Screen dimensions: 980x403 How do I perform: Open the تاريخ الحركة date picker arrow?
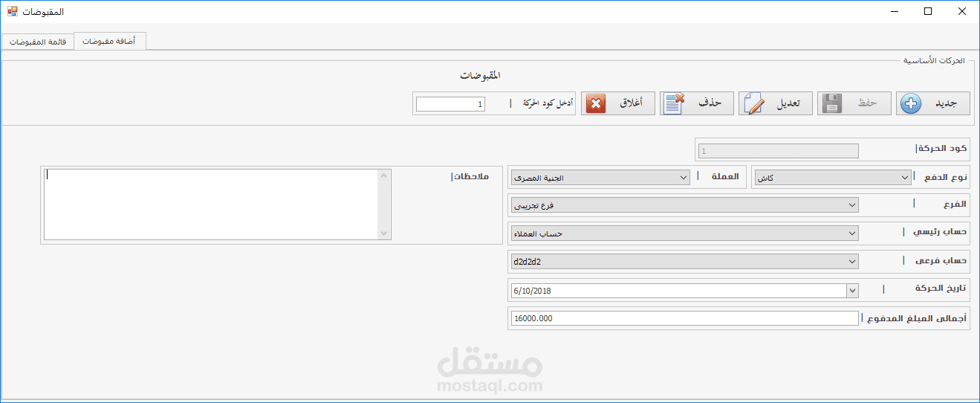(852, 290)
